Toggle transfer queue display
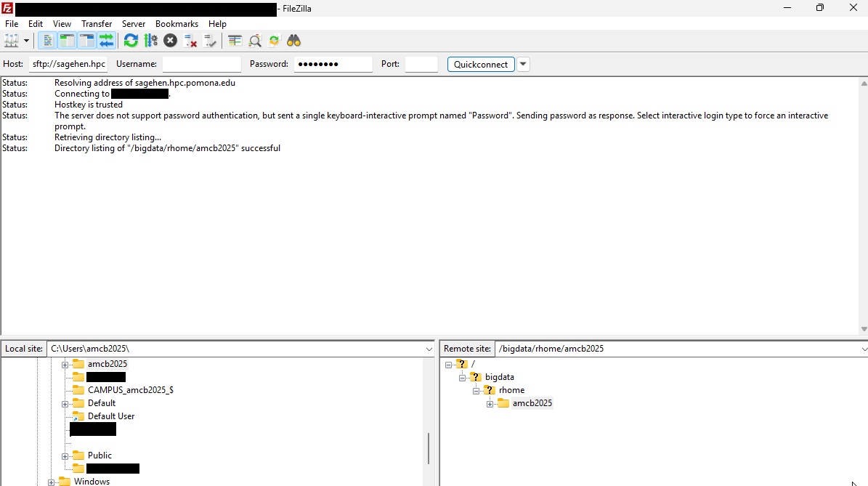Screen dimensions: 868x486 [106, 41]
